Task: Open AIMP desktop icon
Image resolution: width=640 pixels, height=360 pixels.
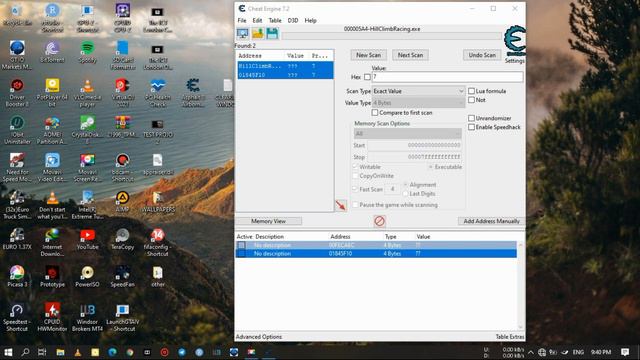Action: pos(122,202)
